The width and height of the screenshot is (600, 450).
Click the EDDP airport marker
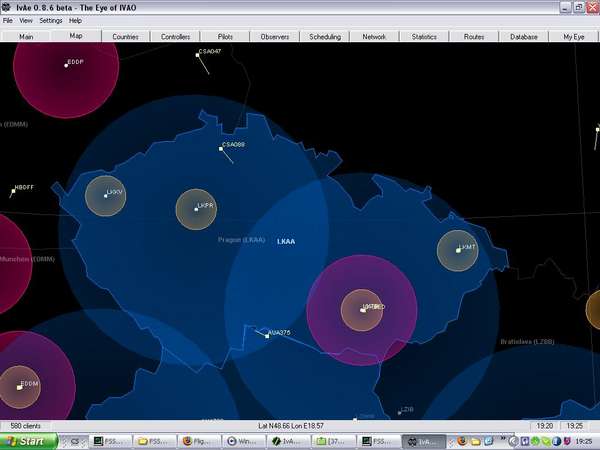click(65, 66)
